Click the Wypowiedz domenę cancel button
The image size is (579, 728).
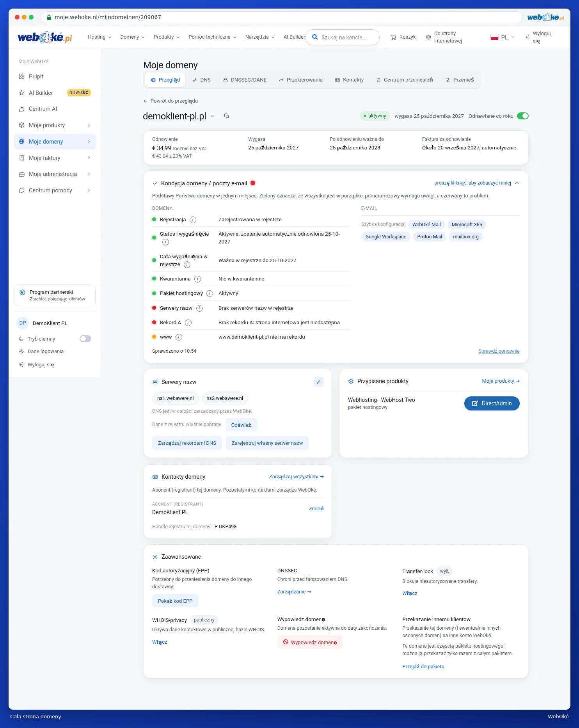pyautogui.click(x=310, y=643)
